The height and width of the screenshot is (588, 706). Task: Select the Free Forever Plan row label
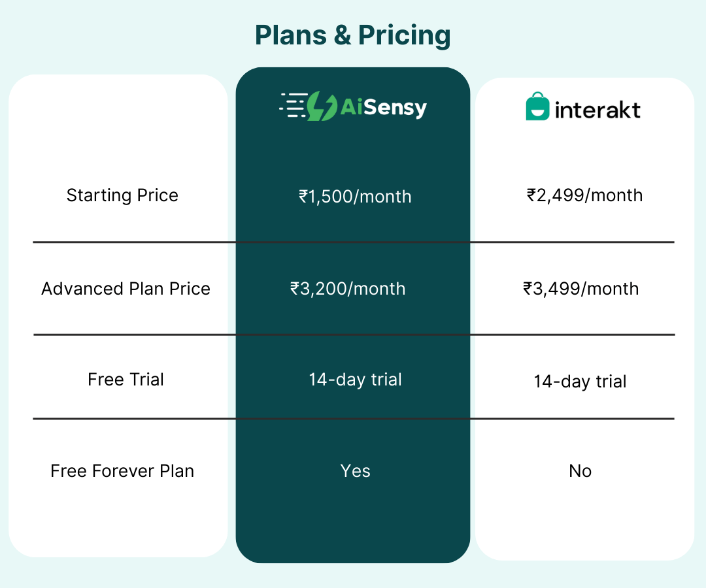click(x=122, y=471)
